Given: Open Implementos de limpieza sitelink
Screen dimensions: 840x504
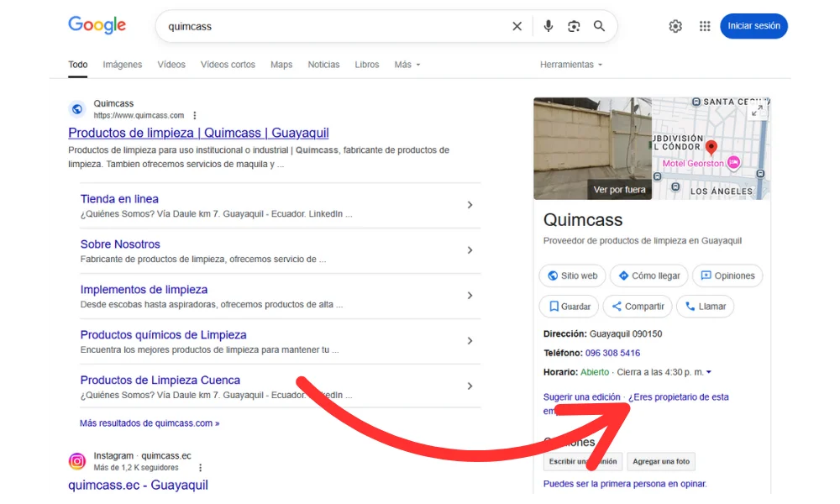Looking at the screenshot, I should click(144, 289).
